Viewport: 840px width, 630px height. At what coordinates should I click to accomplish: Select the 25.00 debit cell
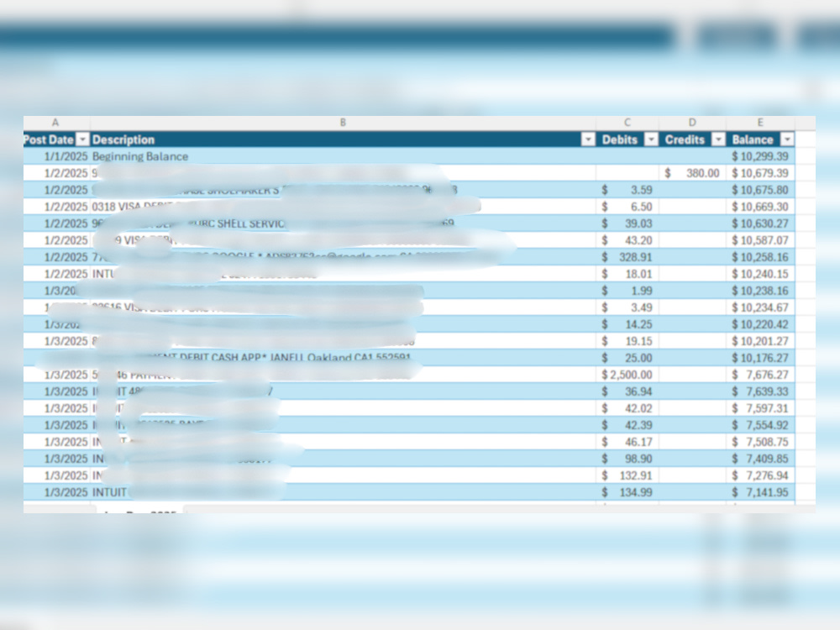pyautogui.click(x=627, y=358)
